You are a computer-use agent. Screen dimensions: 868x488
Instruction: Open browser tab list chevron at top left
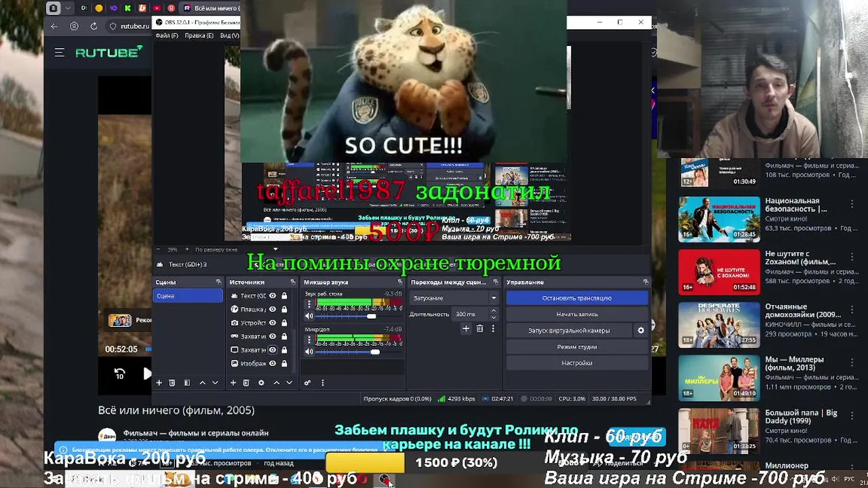[x=68, y=8]
